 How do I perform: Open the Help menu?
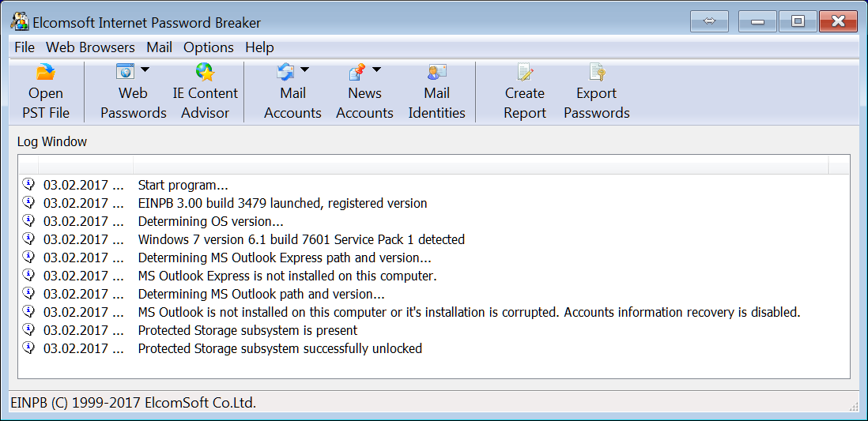point(259,47)
